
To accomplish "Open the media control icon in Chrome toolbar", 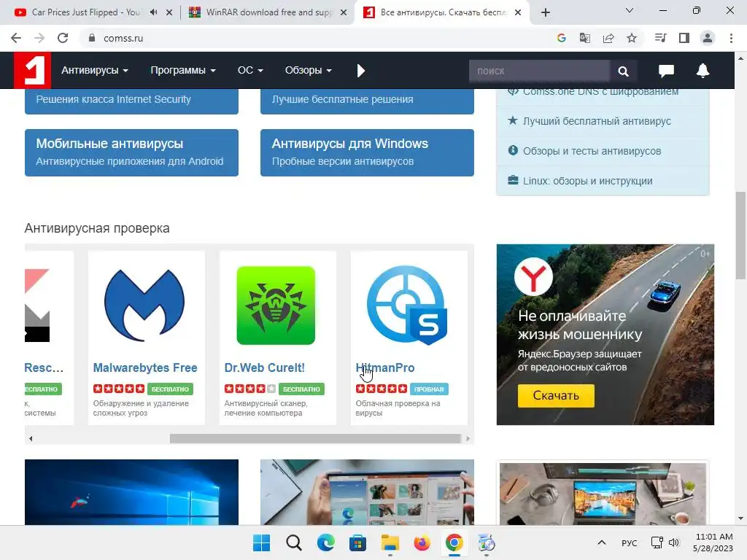I will tap(660, 38).
